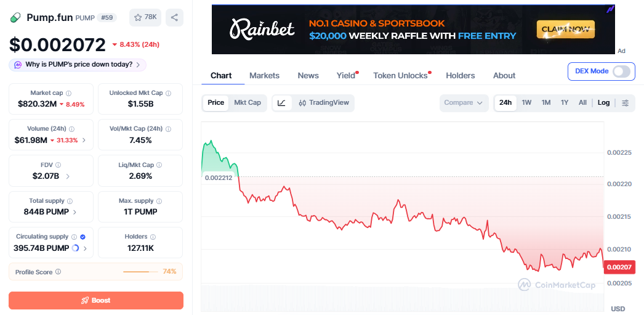
Task: Open the Compare dropdown
Action: 464,103
